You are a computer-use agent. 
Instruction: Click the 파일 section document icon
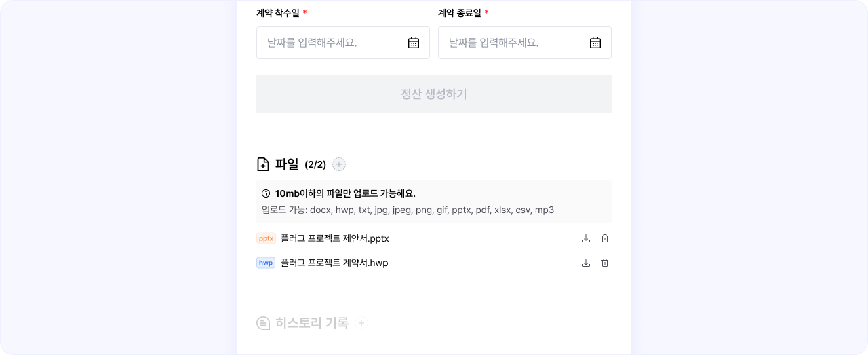click(263, 164)
